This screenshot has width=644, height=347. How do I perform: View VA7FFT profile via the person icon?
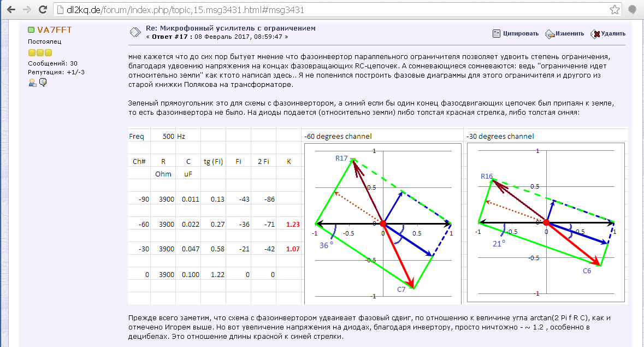coord(33,83)
